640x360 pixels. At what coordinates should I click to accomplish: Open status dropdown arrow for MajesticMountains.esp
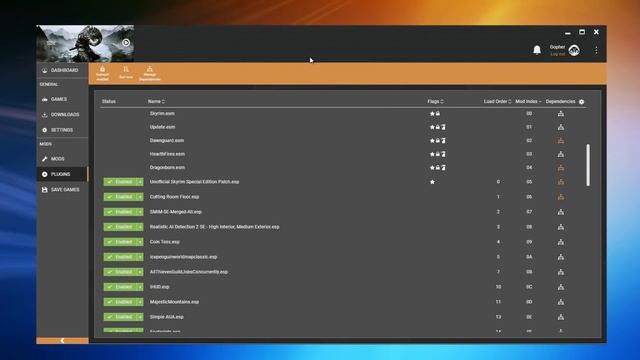(140, 302)
